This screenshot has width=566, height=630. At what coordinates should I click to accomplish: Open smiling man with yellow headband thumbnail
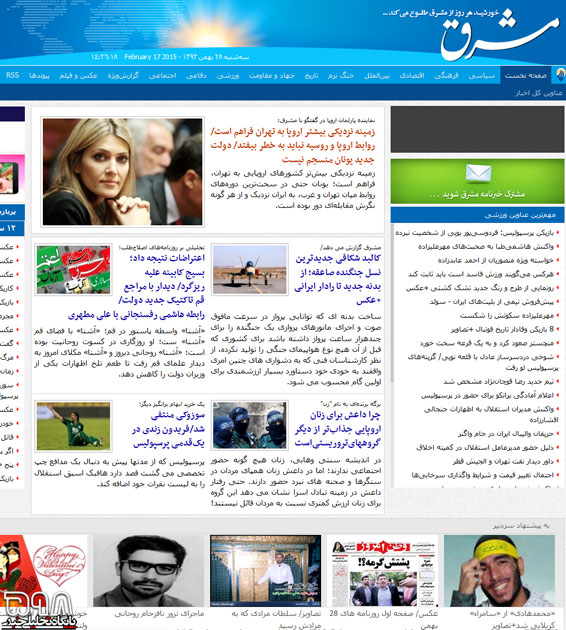point(499,571)
